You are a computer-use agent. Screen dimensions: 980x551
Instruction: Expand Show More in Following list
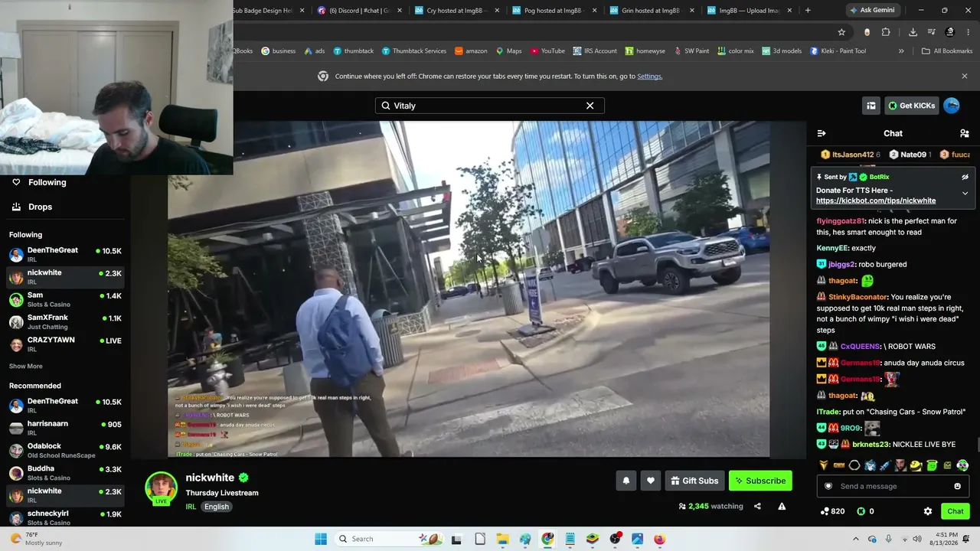26,367
